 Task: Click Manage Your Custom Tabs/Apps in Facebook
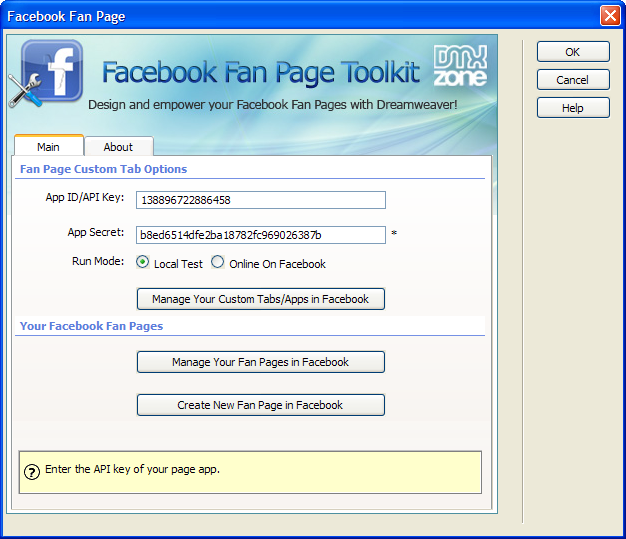tap(261, 299)
